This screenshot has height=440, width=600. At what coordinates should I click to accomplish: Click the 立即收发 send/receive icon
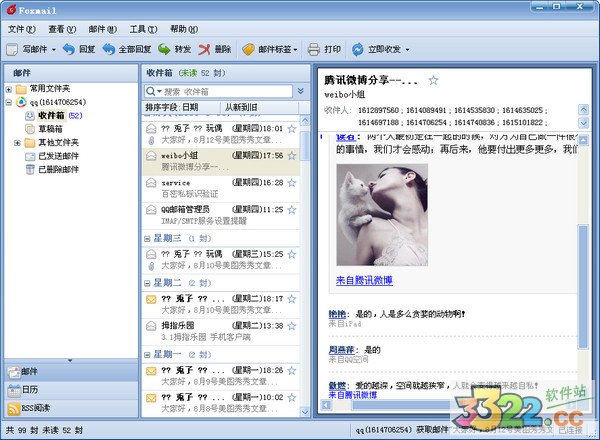pyautogui.click(x=358, y=49)
